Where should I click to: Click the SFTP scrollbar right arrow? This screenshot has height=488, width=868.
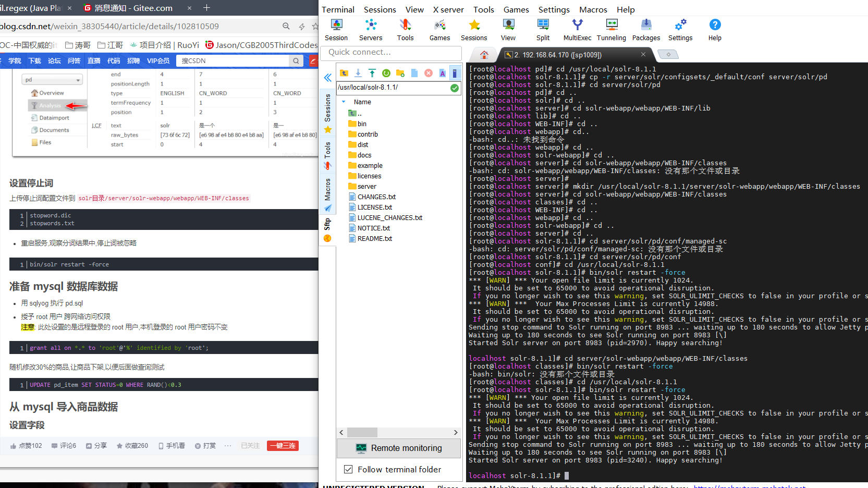coord(456,432)
